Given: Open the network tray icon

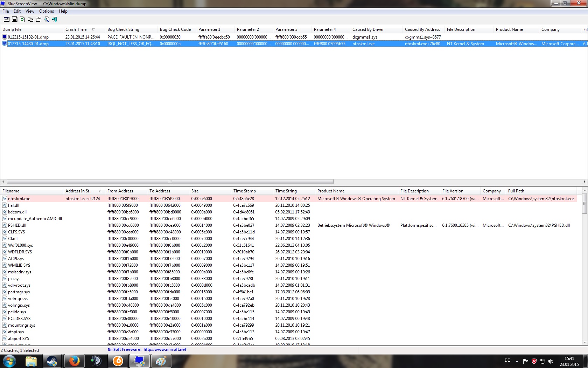Looking at the screenshot, I should (542, 361).
